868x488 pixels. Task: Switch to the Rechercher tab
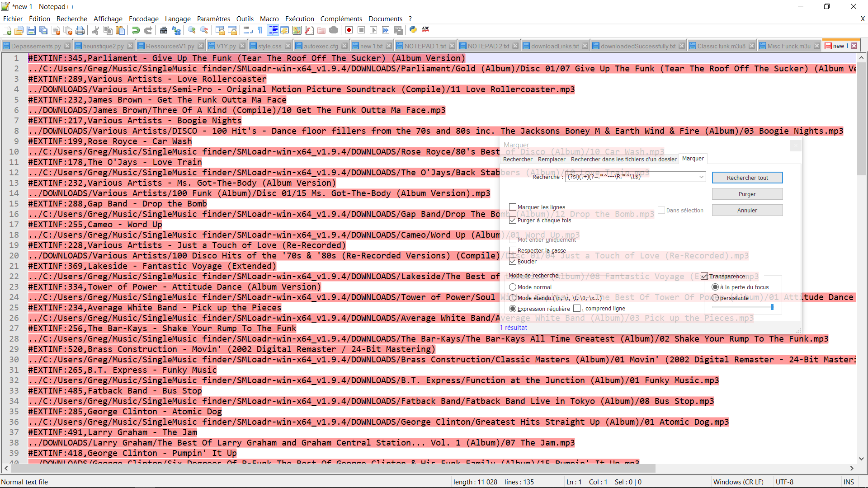pyautogui.click(x=518, y=159)
